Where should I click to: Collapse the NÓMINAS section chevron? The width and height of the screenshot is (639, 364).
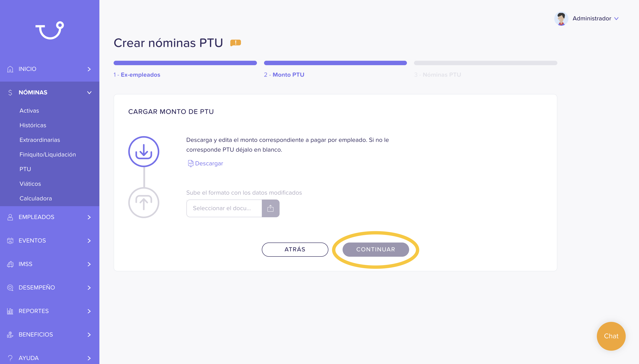[x=89, y=92]
